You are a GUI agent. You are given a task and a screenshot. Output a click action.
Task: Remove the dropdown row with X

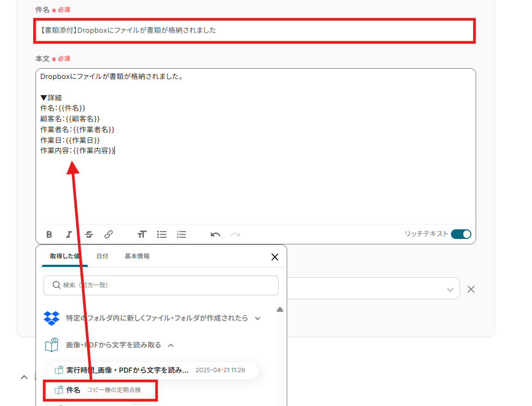tap(471, 289)
